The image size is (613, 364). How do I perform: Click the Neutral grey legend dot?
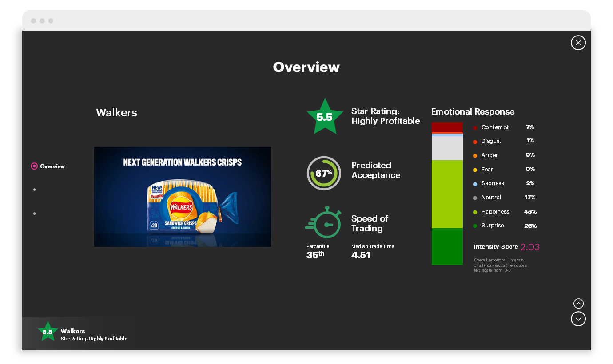pyautogui.click(x=475, y=198)
